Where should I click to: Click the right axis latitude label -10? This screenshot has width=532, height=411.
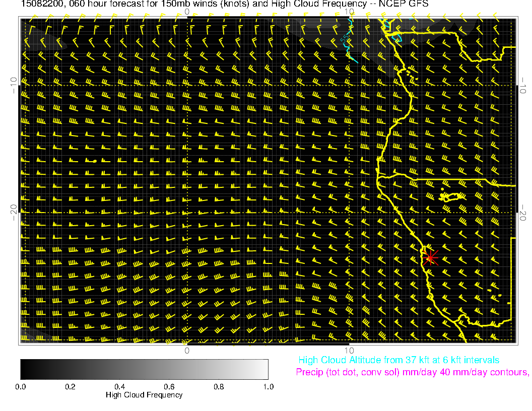tap(522, 85)
